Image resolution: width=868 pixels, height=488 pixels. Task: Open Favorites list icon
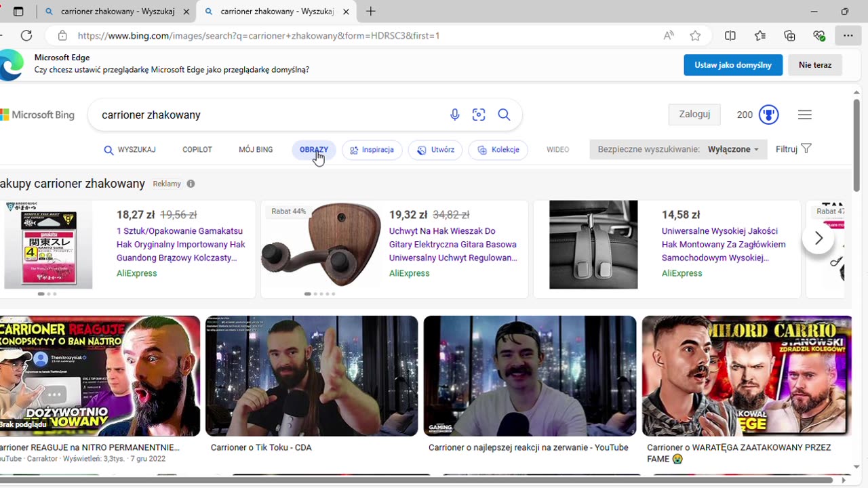point(760,35)
